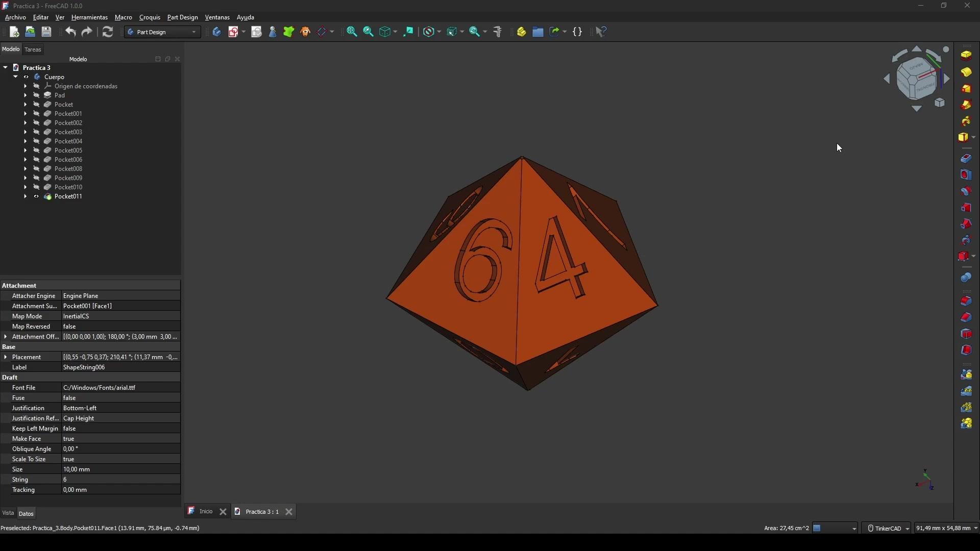Open the Croquis menu

(x=150, y=17)
